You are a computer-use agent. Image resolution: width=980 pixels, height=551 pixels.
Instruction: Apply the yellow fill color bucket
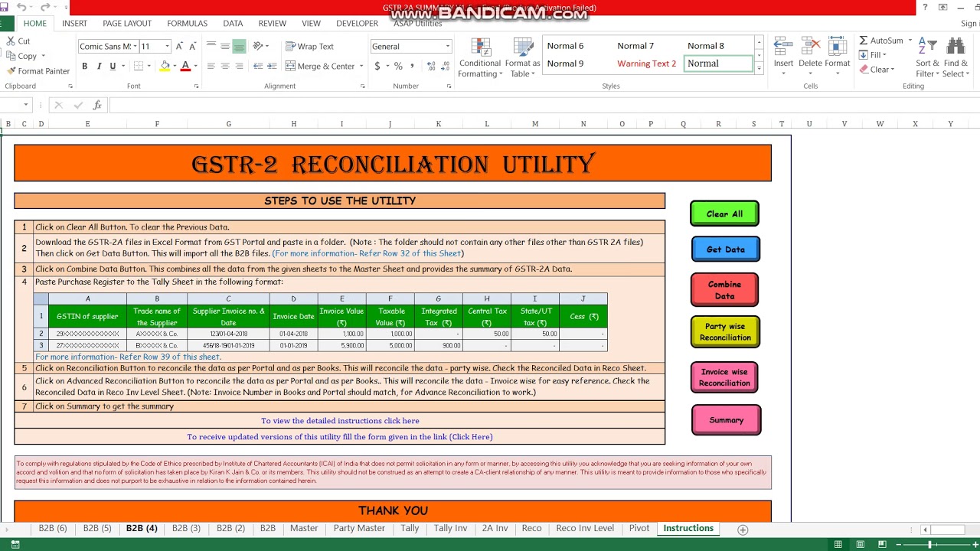pyautogui.click(x=164, y=67)
